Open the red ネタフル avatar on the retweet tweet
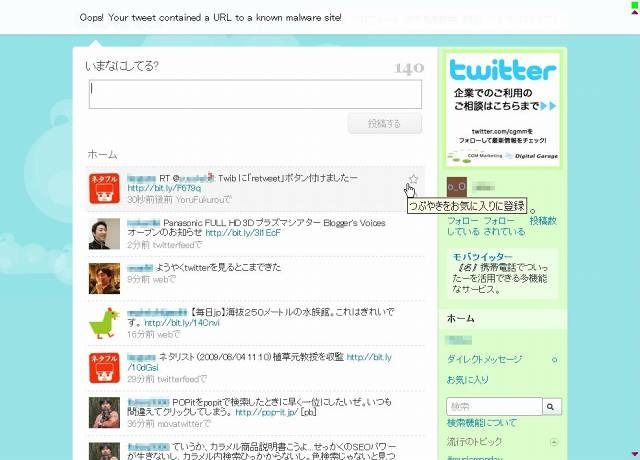The height and width of the screenshot is (460, 640). tap(104, 188)
